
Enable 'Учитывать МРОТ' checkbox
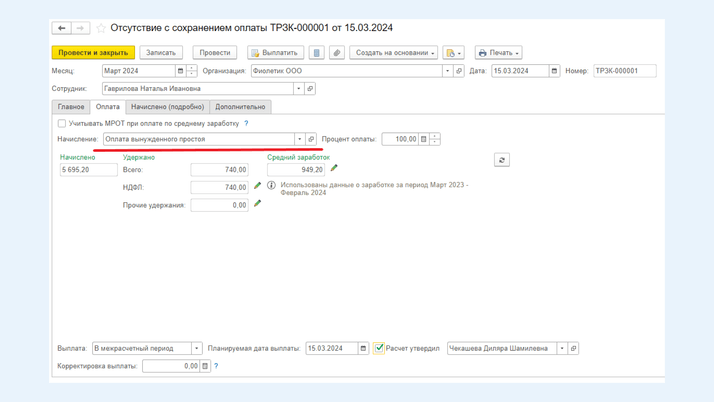pos(62,123)
